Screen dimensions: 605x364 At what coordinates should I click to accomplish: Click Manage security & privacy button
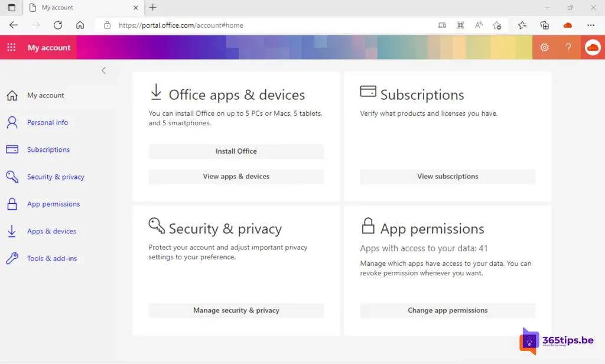coord(236,311)
